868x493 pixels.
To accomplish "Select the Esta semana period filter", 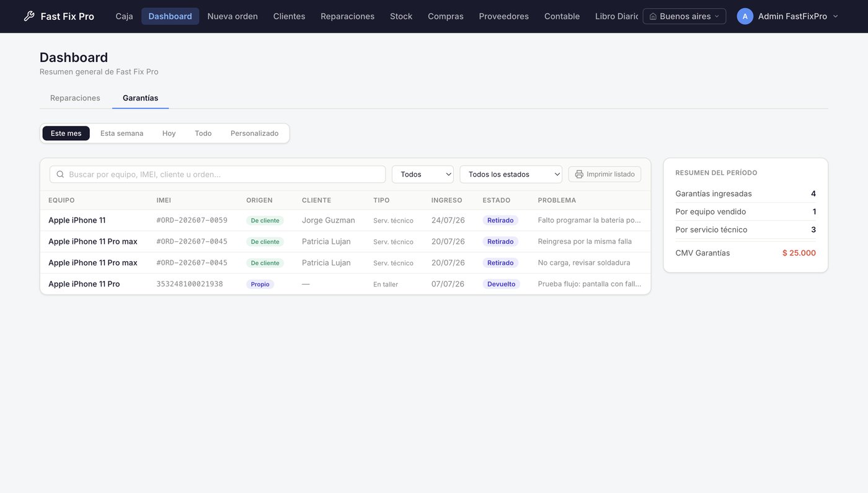I will tap(122, 133).
